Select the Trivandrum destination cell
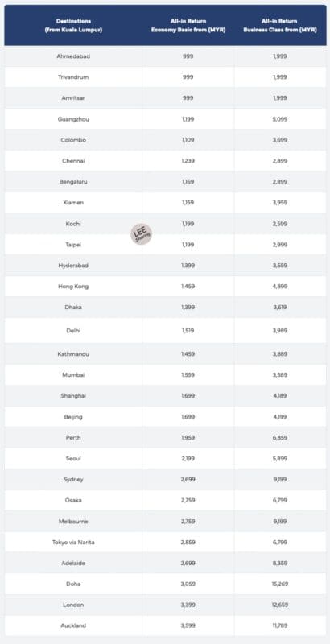This screenshot has height=644, width=330. (x=73, y=77)
